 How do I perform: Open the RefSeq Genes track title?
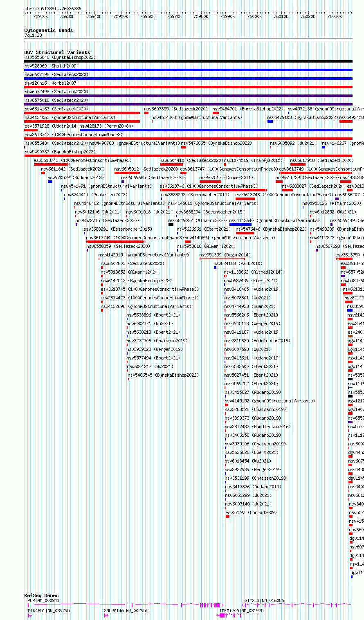[41, 595]
